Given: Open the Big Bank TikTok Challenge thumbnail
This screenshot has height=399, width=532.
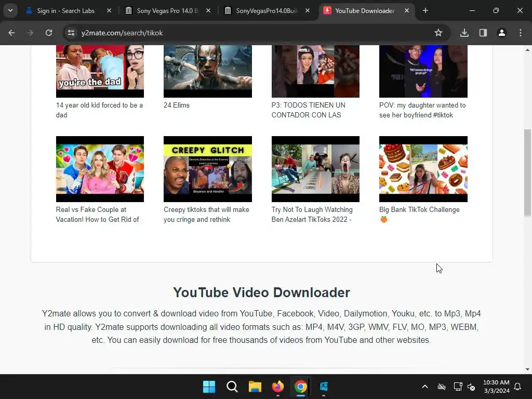Looking at the screenshot, I should (423, 169).
